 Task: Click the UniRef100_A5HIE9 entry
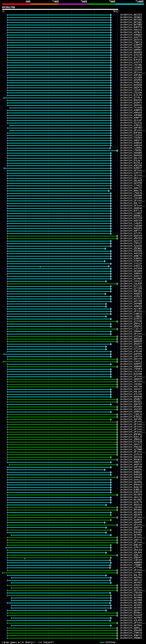coord(131,239)
